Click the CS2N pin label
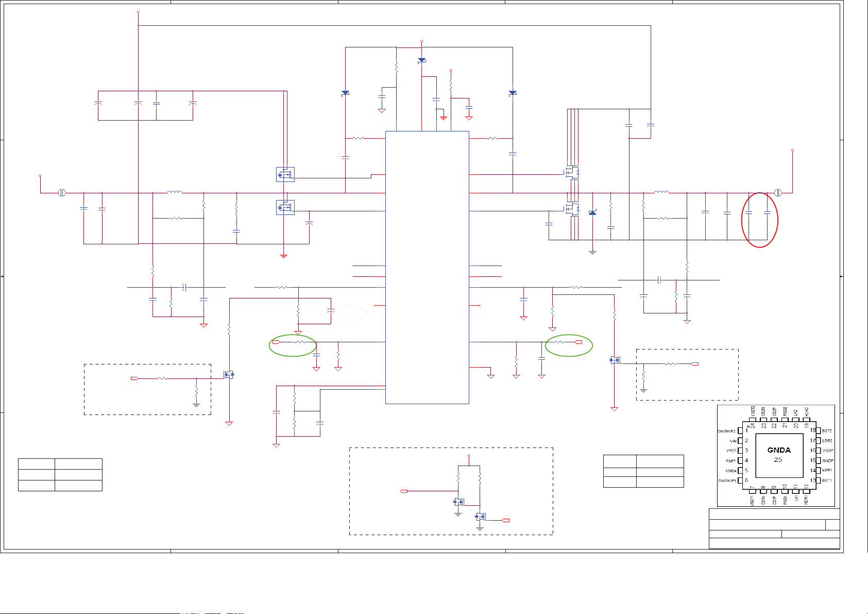This screenshot has width=868, height=614. (763, 412)
